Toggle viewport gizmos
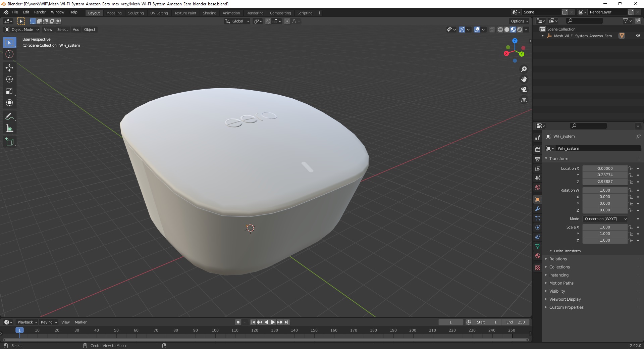This screenshot has height=349, width=644. click(462, 30)
